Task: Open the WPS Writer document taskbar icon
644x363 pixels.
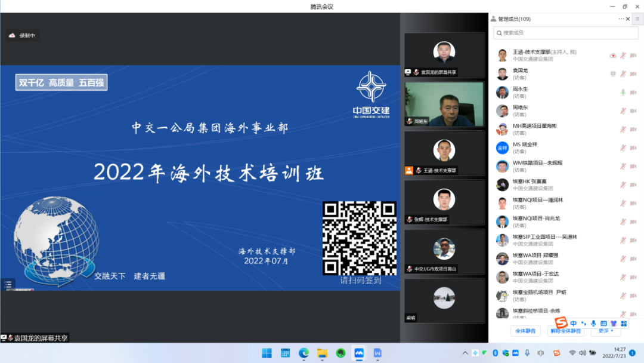Action: click(x=377, y=353)
